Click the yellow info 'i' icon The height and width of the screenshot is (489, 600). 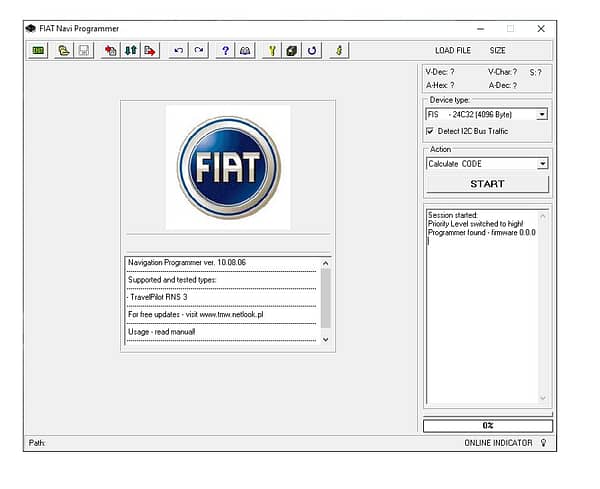(339, 50)
